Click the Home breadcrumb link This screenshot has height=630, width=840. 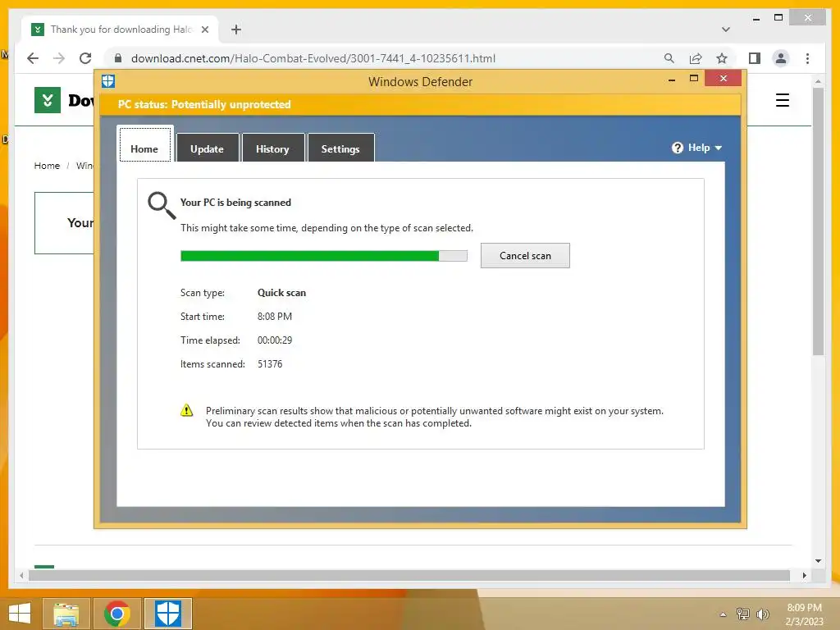[x=47, y=166]
